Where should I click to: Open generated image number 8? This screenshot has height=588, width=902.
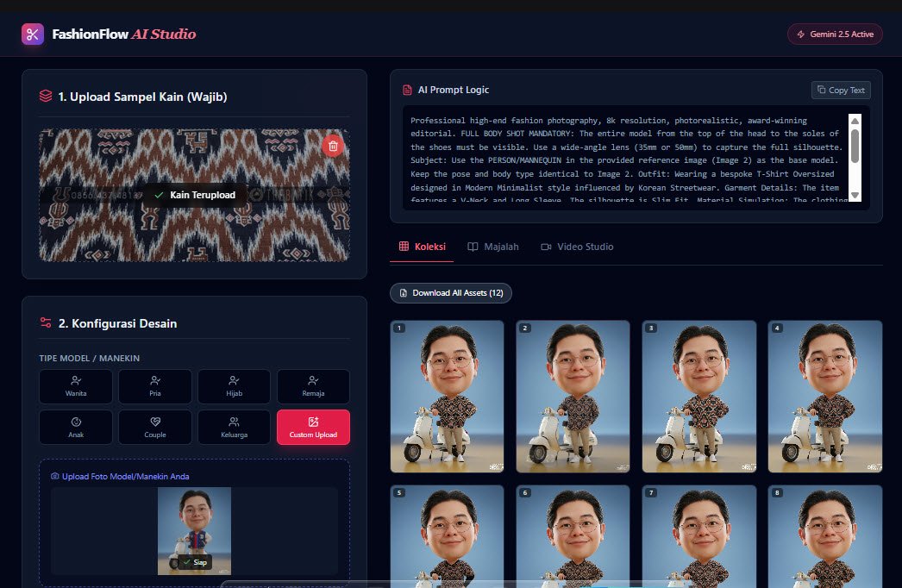coord(825,536)
